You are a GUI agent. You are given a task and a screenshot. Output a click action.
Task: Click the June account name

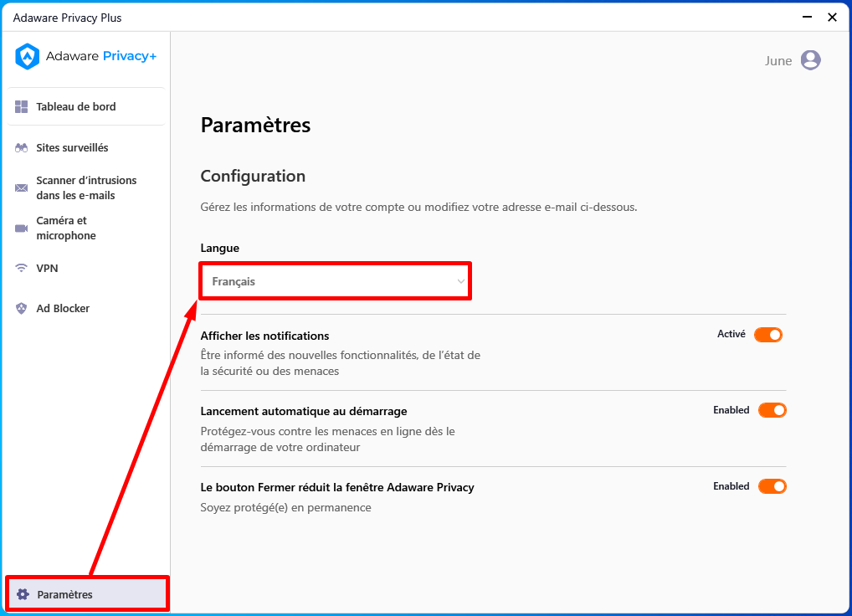tap(778, 61)
